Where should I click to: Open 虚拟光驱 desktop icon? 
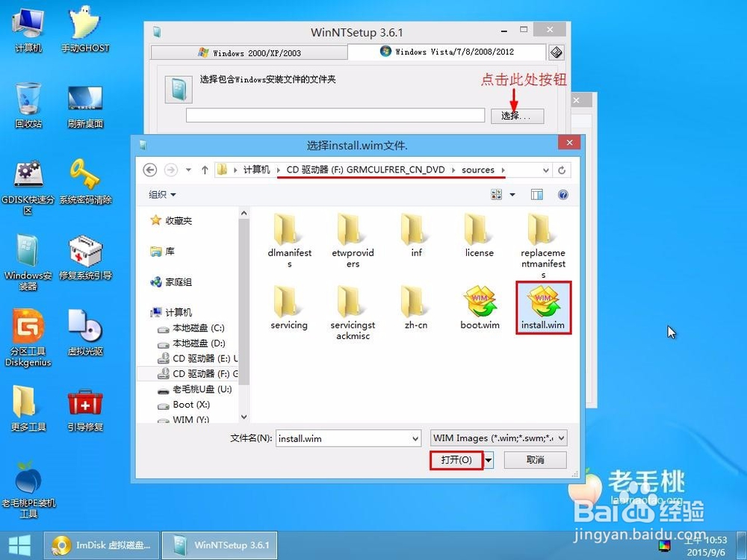click(x=85, y=333)
